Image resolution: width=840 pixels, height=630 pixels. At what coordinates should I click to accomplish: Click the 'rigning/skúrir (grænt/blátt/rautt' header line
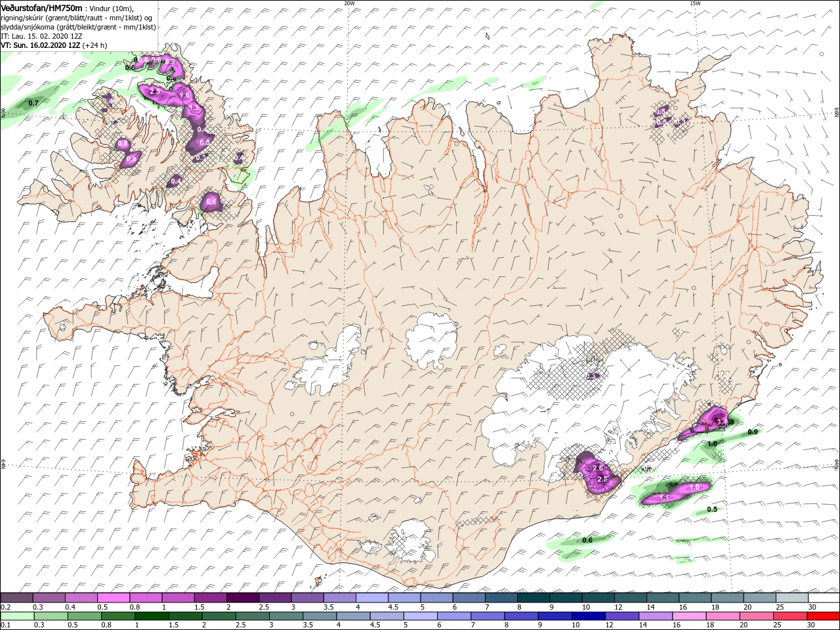click(x=77, y=18)
